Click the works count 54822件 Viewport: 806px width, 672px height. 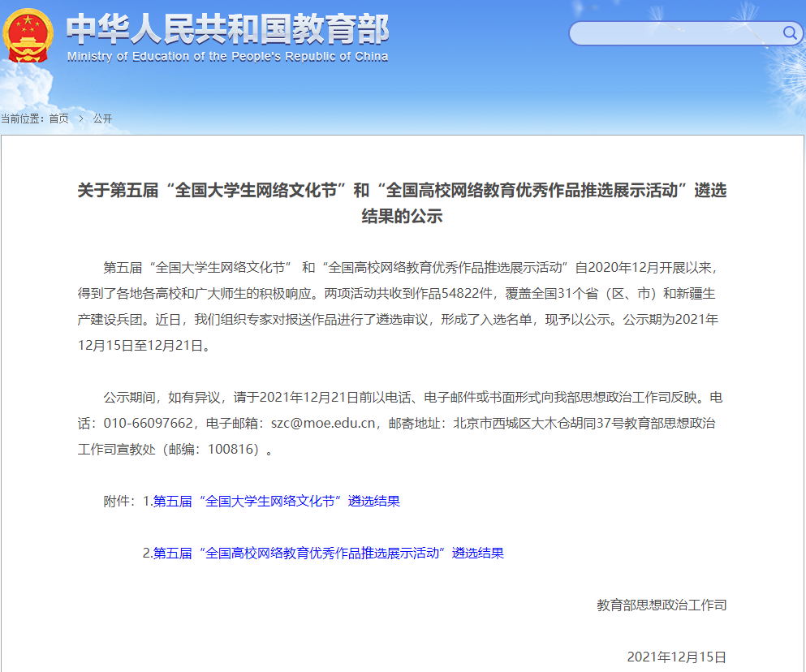click(467, 294)
